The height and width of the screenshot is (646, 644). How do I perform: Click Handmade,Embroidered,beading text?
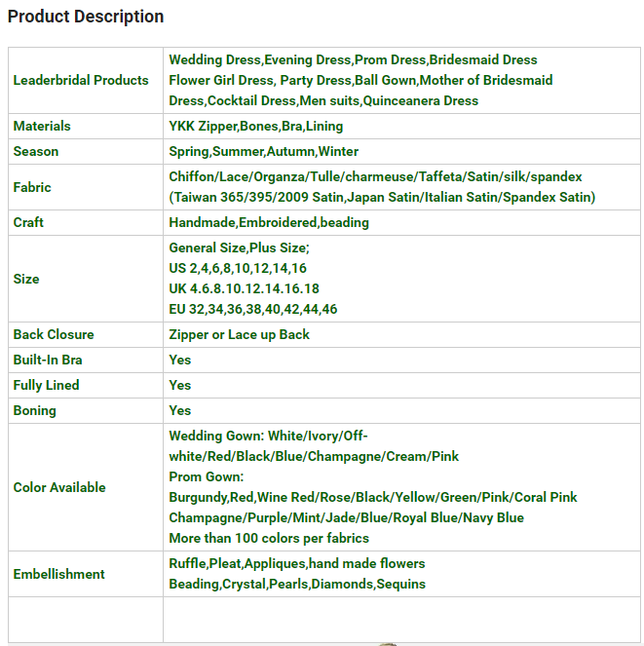coord(269,222)
